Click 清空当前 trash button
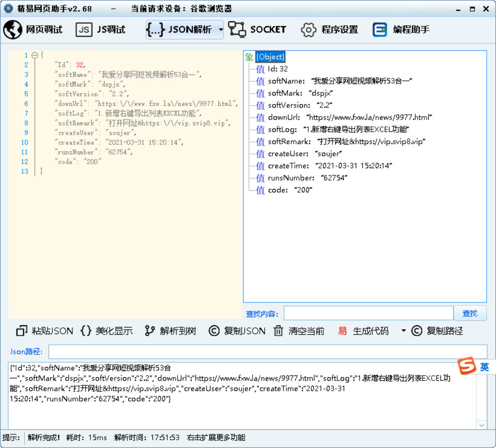The height and width of the screenshot is (448, 496). pos(299,331)
